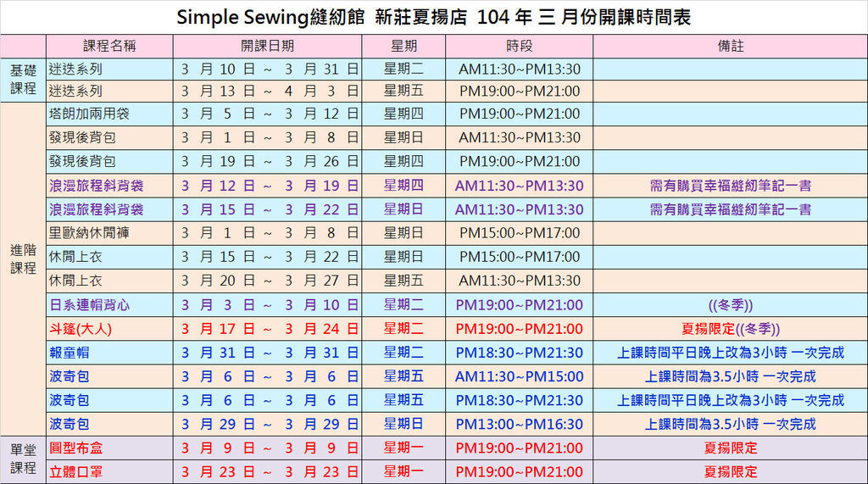Select '星期一' in the 圓型布盒 row

point(403,448)
